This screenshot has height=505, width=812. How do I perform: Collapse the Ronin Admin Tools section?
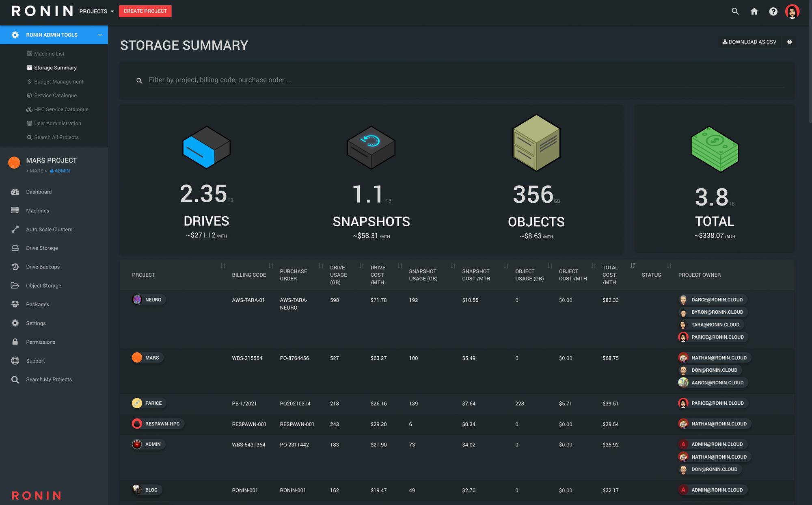[x=99, y=35]
